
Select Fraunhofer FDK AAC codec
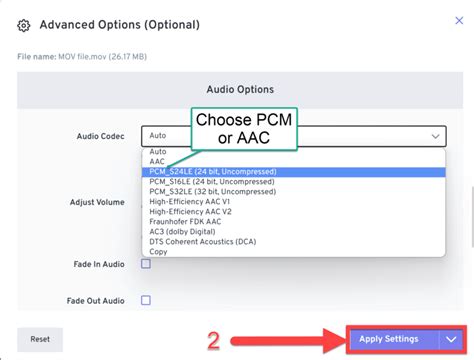pos(293,222)
